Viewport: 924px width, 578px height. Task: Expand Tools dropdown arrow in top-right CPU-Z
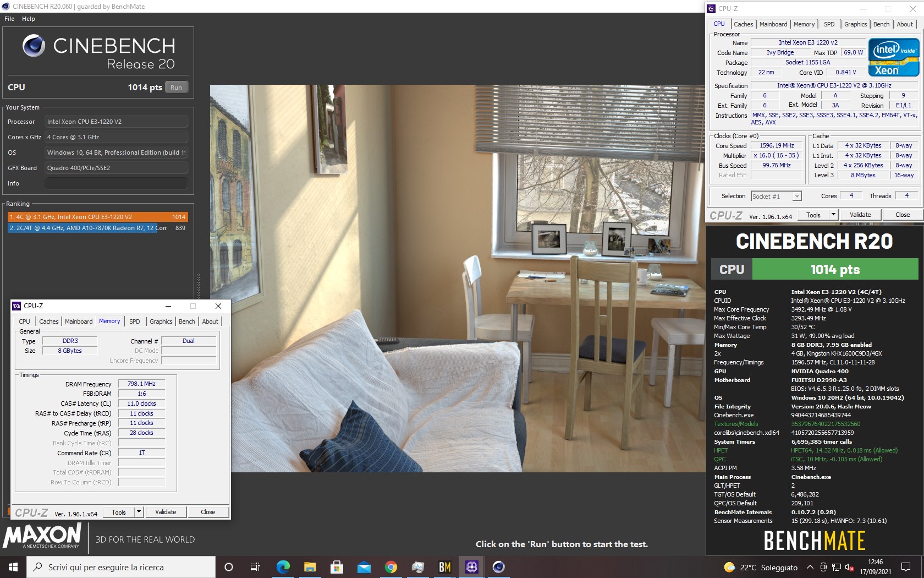coord(833,215)
